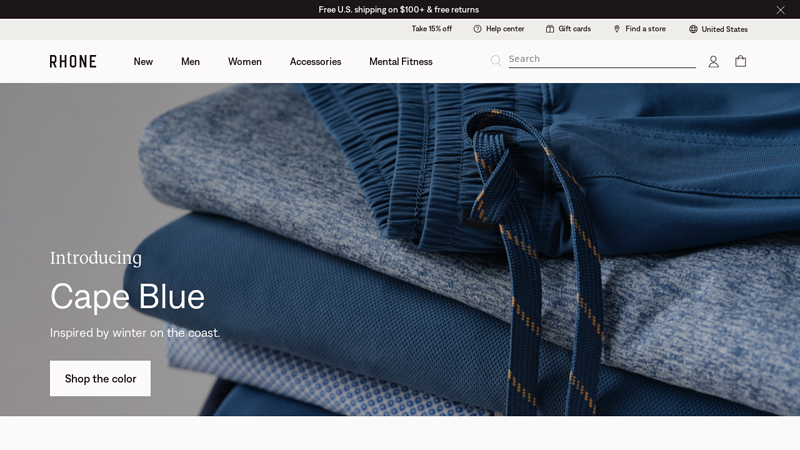Screen dimensions: 800x450
Task: Click the RHONE logo
Action: coord(73,61)
